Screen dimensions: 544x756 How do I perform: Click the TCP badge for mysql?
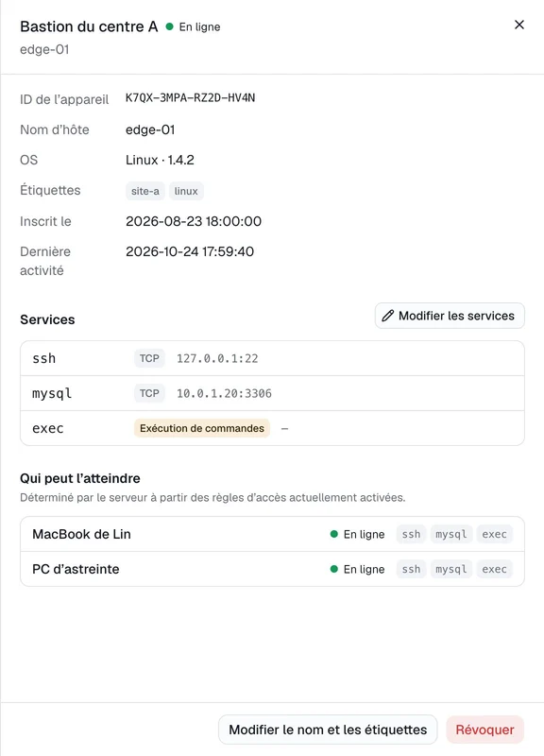point(149,393)
